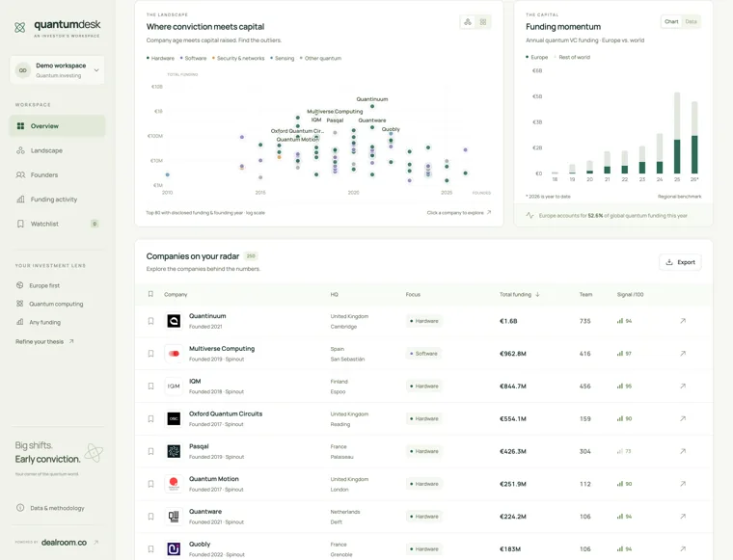Toggle the Software legend filter
733x560 pixels.
coord(193,59)
